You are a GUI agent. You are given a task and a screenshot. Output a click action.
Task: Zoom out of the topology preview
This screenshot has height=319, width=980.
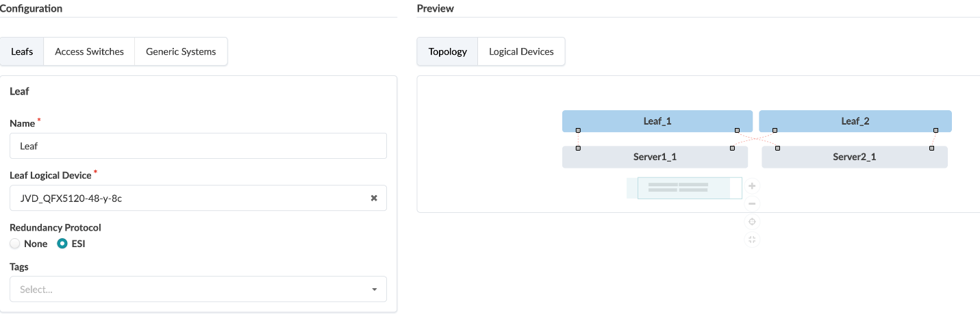click(x=752, y=204)
